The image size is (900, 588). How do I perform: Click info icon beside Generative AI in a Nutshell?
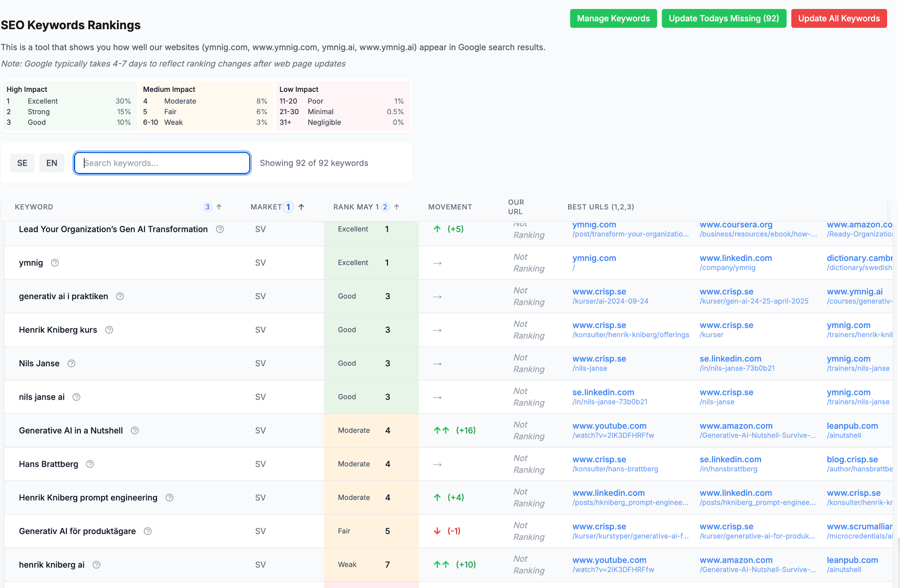134,430
